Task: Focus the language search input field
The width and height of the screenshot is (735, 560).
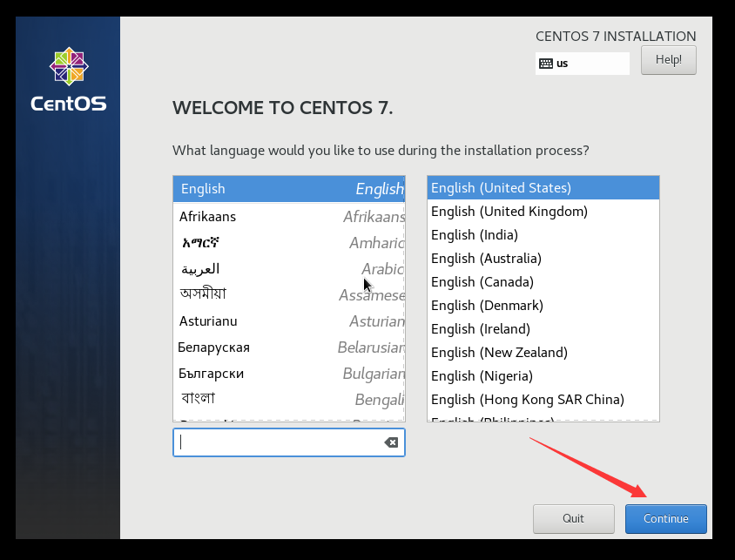Action: pos(289,442)
